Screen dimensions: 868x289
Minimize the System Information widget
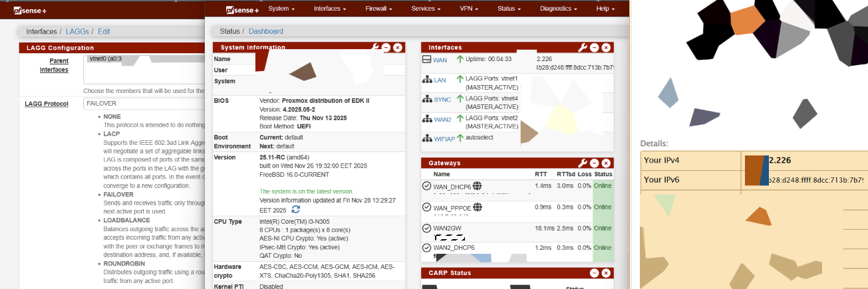[386, 48]
